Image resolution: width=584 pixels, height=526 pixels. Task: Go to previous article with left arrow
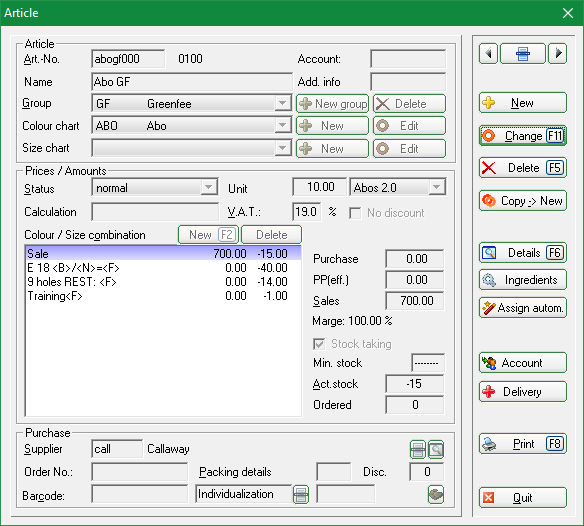coord(488,54)
